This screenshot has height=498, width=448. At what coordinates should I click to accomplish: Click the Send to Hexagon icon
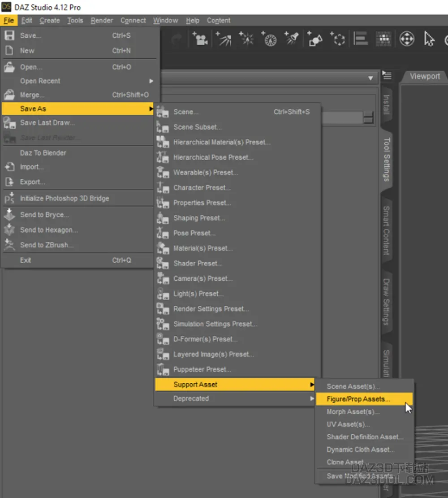click(x=9, y=230)
